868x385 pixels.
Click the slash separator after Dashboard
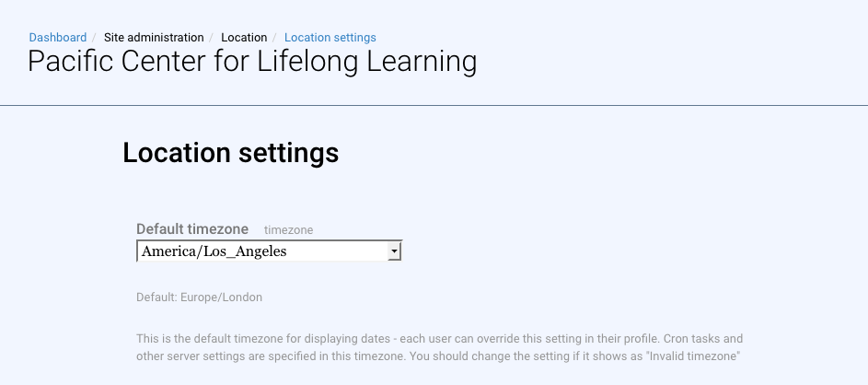95,38
